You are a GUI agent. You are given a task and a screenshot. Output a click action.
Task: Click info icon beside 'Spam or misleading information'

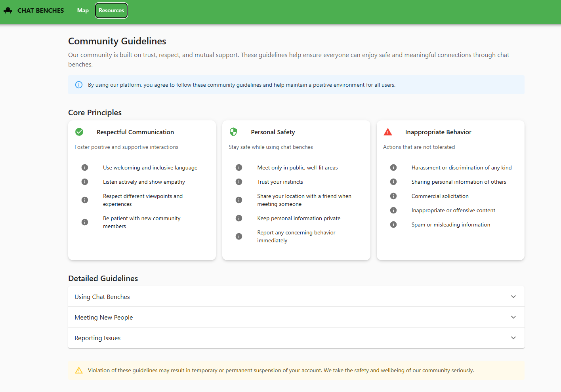coord(393,225)
